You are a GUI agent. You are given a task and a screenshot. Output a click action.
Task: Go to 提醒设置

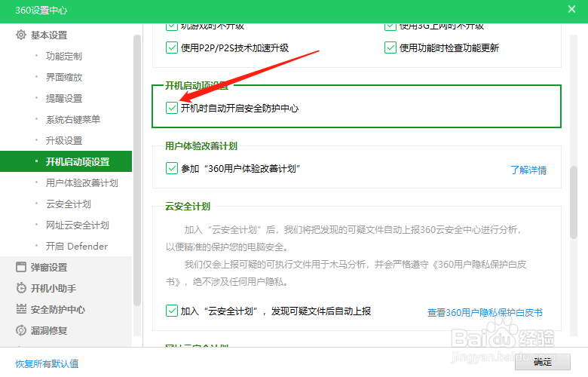(64, 98)
